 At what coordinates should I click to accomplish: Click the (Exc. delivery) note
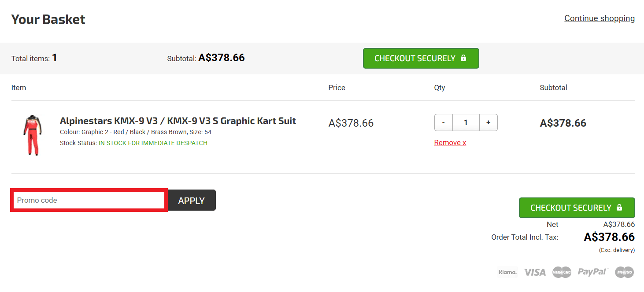[617, 250]
